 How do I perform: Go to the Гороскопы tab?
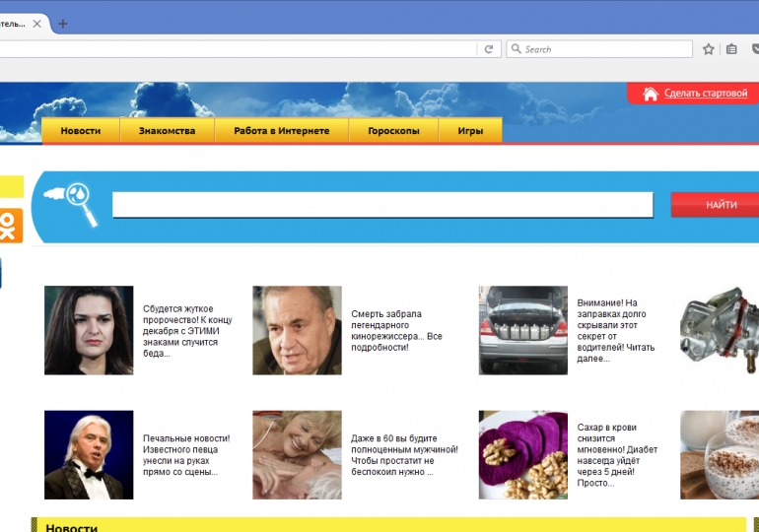pos(393,131)
